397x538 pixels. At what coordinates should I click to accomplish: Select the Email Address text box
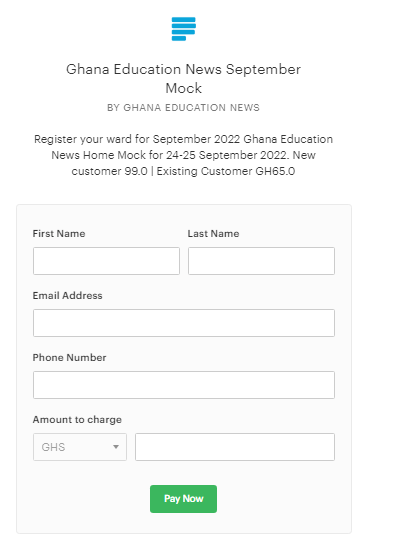click(x=184, y=323)
